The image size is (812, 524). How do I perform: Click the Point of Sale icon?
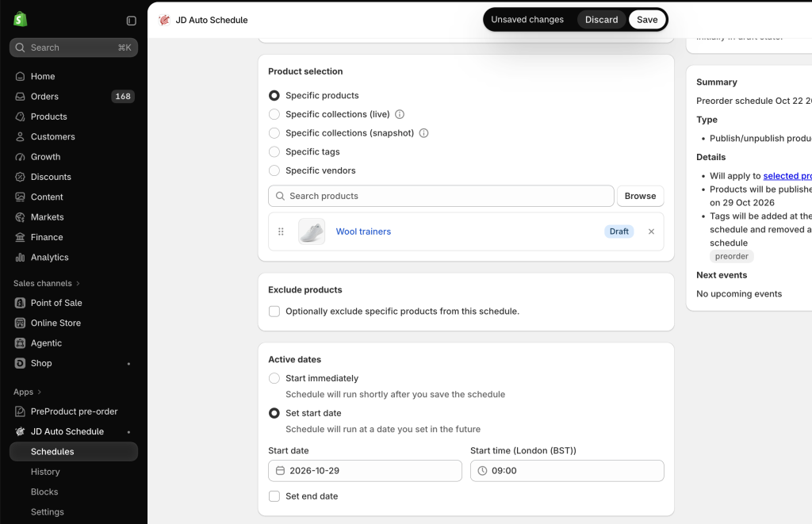coord(20,303)
